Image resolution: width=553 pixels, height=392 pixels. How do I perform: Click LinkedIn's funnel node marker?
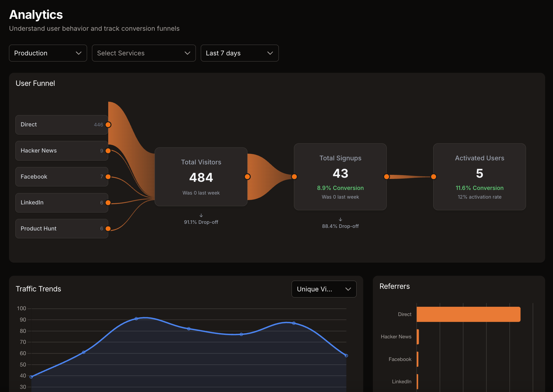pyautogui.click(x=108, y=203)
